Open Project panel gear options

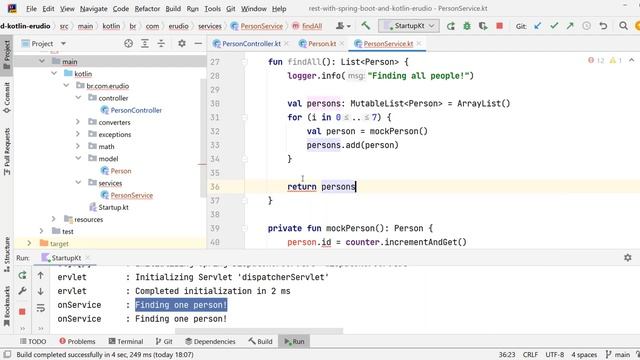tap(182, 43)
